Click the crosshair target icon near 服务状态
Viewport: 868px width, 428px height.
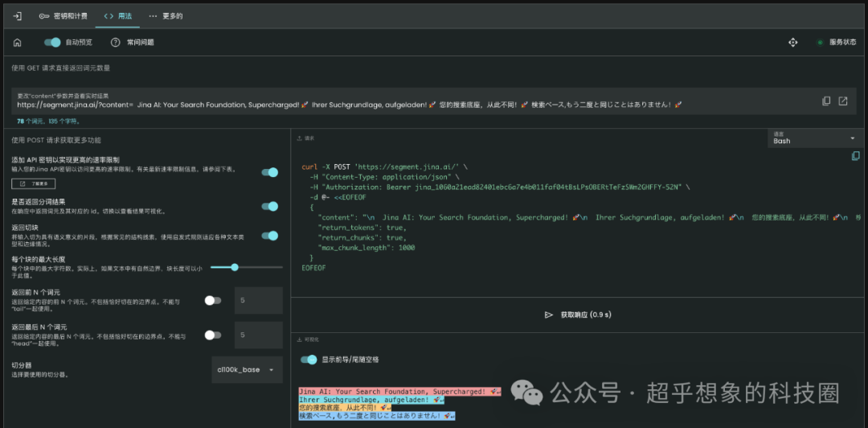pyautogui.click(x=793, y=42)
